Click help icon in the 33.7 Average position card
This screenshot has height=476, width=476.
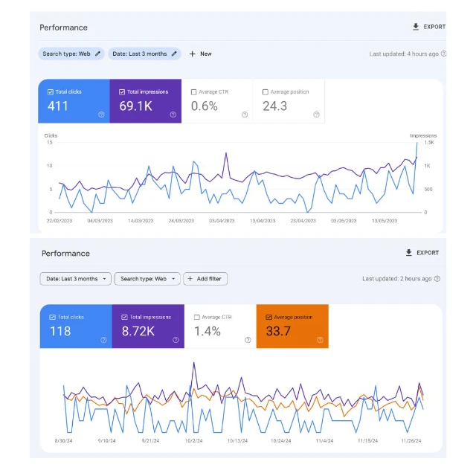319,340
